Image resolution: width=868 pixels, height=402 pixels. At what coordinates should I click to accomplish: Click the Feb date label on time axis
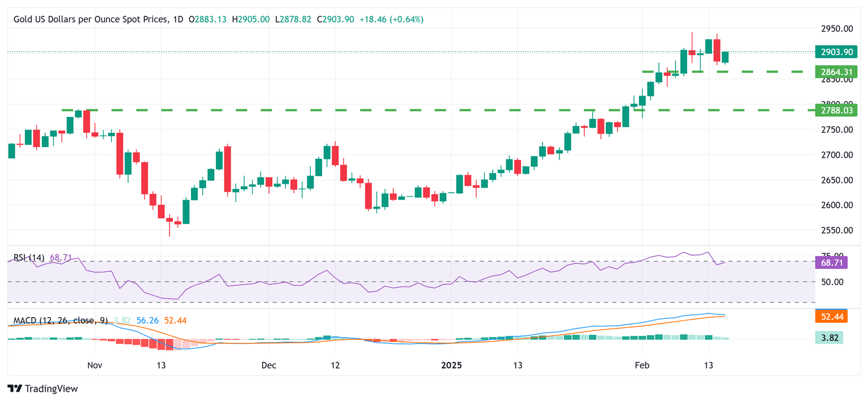pyautogui.click(x=641, y=365)
